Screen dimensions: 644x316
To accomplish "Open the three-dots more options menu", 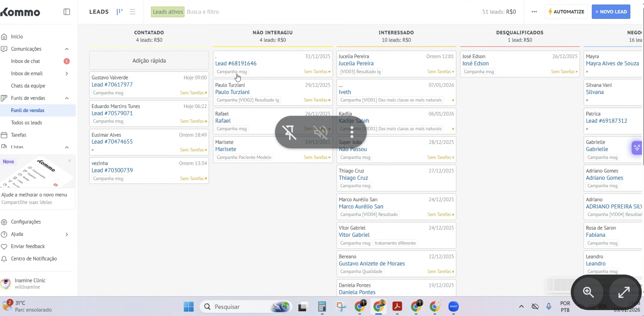I will tap(534, 12).
